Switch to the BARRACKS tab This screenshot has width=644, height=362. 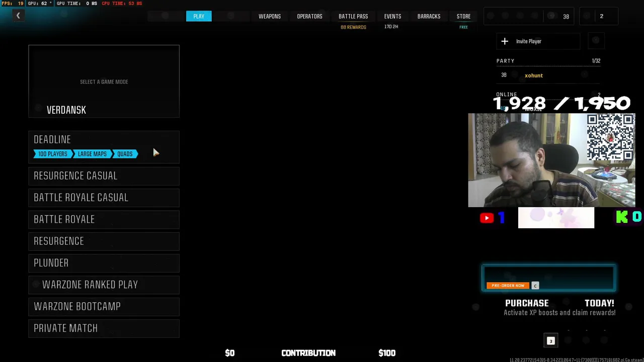click(429, 16)
